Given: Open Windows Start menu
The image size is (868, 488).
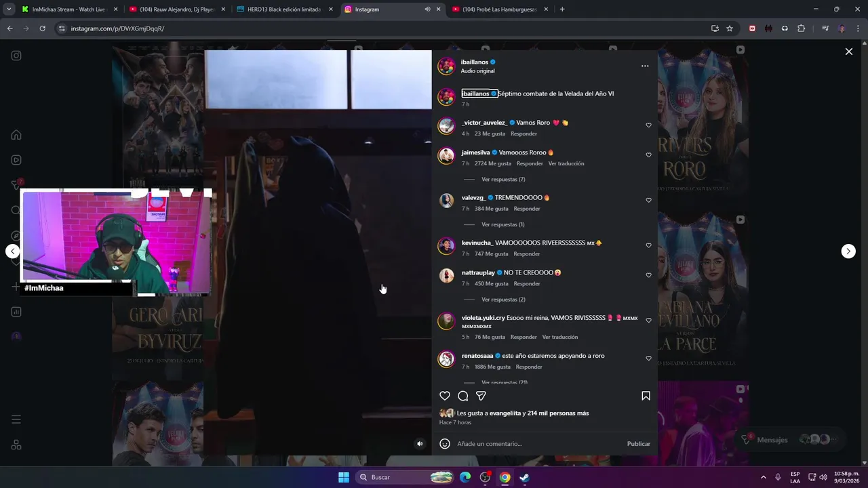Looking at the screenshot, I should [344, 477].
